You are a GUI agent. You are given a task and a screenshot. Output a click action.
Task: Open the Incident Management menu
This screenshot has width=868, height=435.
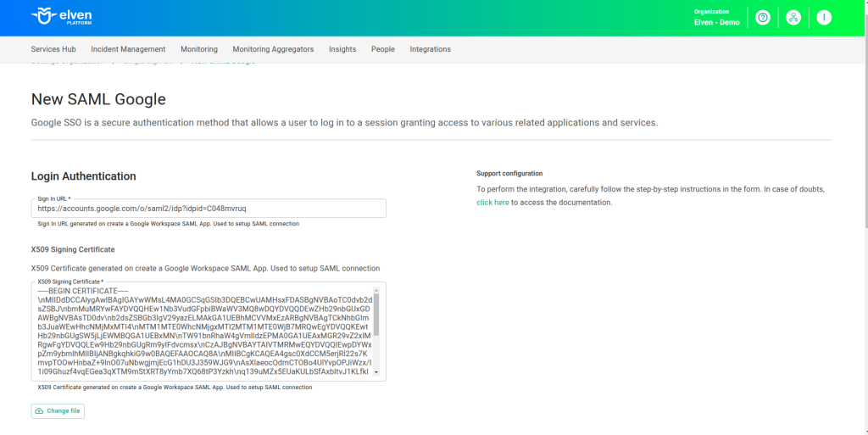tap(128, 49)
